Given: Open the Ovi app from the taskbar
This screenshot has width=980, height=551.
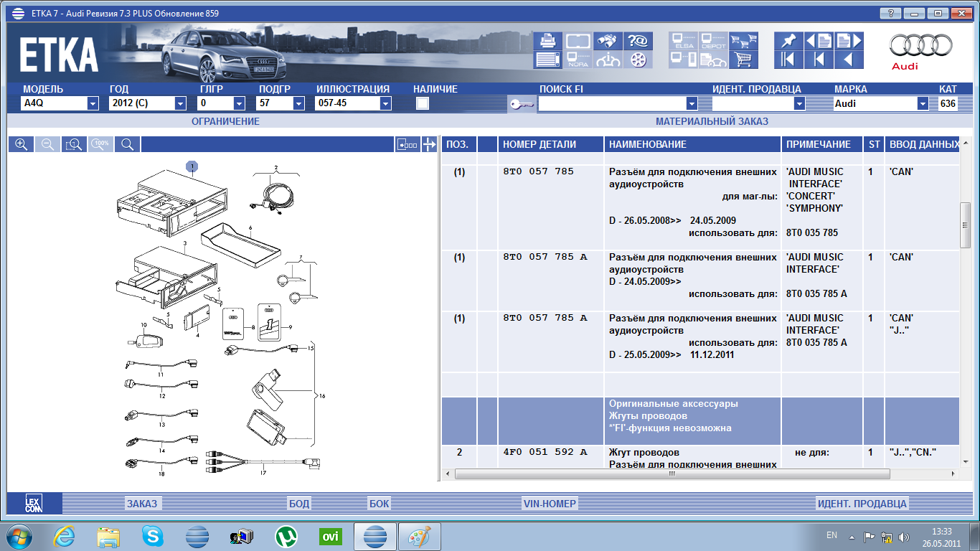Looking at the screenshot, I should point(331,536).
